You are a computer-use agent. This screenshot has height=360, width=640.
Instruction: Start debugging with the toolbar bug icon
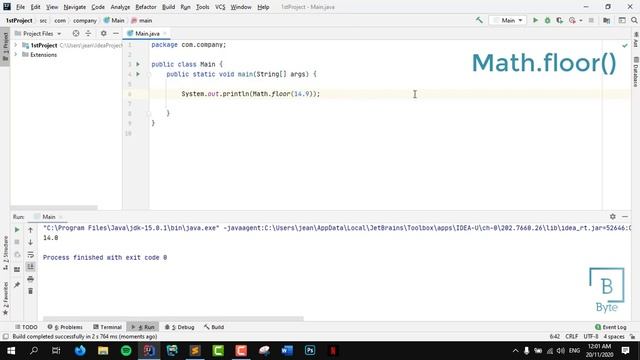[x=547, y=20]
